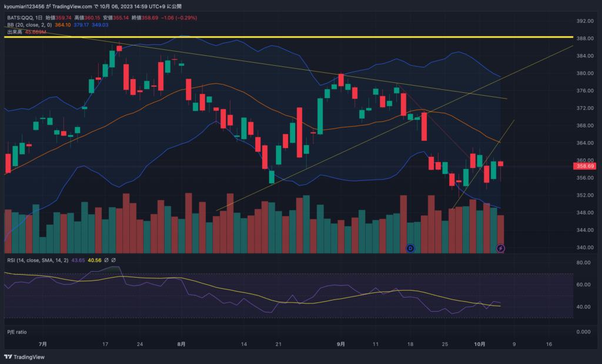Click the RSI value 43.65
The image size is (602, 364).
[78, 260]
